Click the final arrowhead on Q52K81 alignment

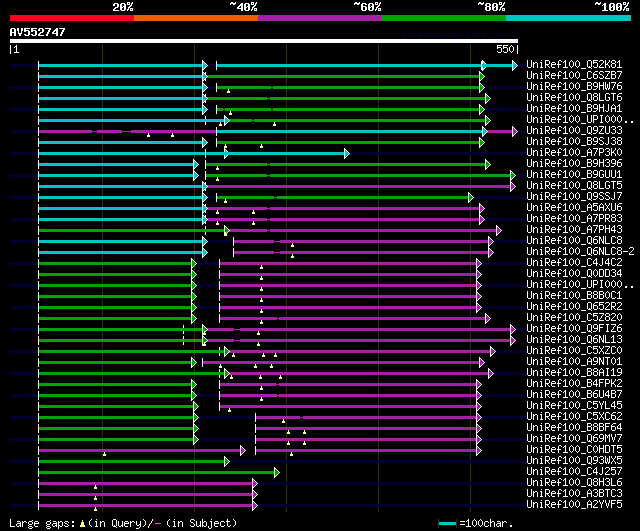click(515, 65)
